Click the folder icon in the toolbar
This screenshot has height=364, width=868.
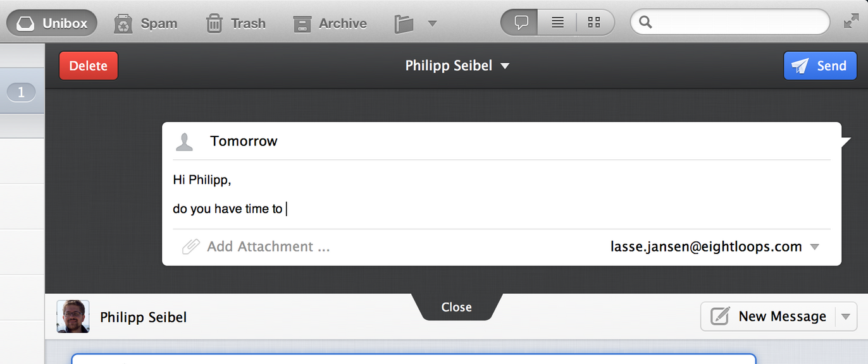tap(404, 24)
